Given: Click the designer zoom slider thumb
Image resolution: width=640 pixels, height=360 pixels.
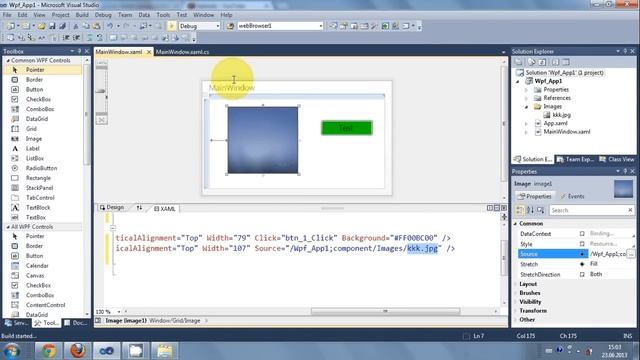Looking at the screenshot, I should click(101, 91).
